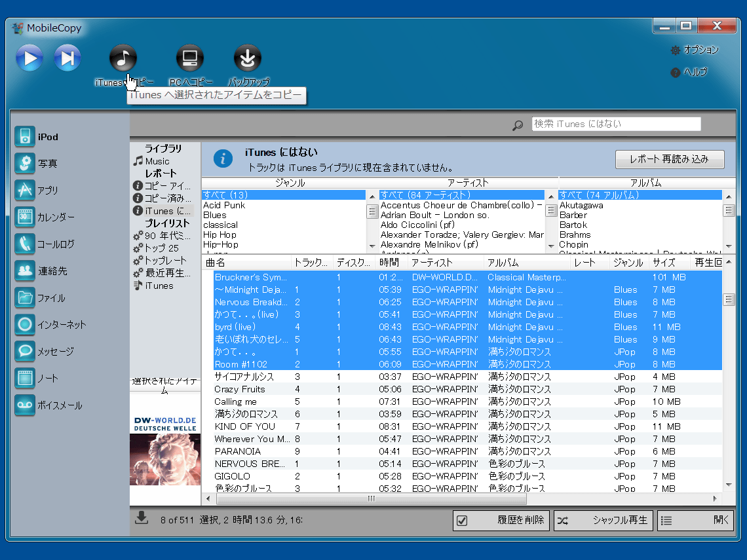Sort tracks by アルバム column header

click(526, 263)
